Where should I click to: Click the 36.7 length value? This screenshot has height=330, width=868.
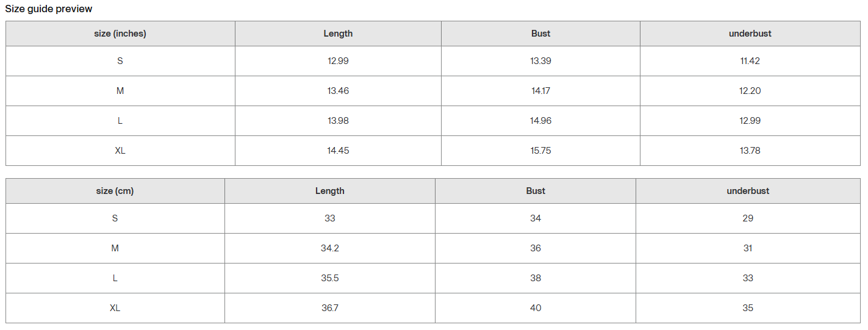coord(330,308)
